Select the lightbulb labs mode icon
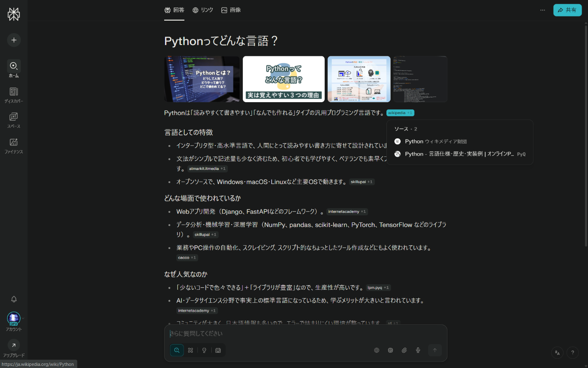588x368 pixels. click(x=205, y=350)
